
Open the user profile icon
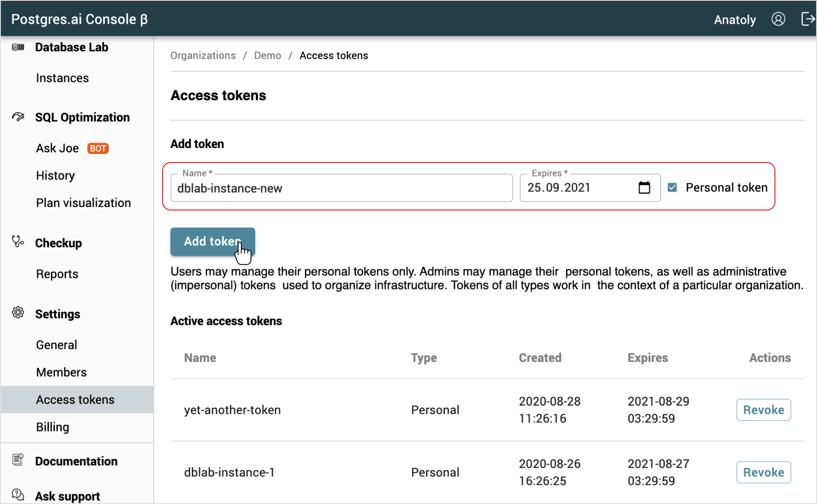coord(778,19)
